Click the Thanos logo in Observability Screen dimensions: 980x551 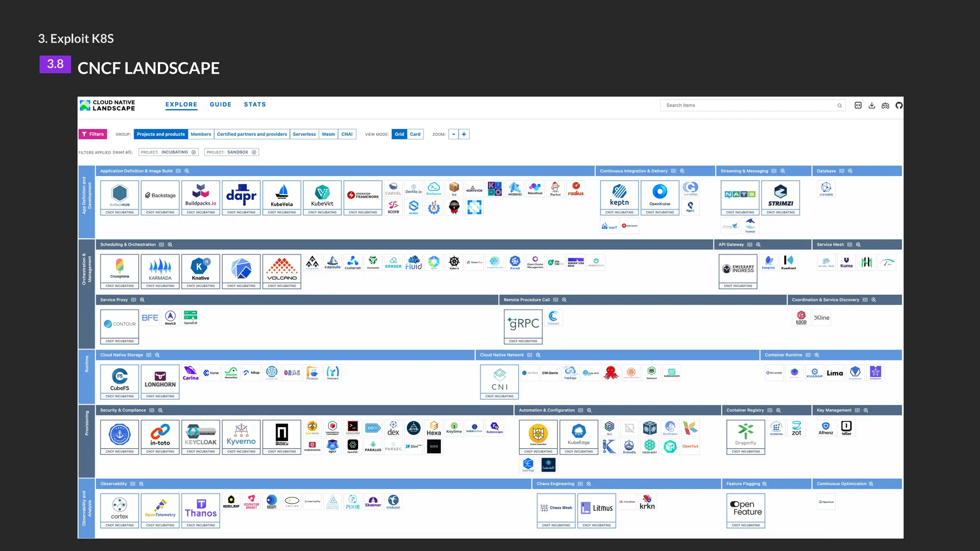tap(200, 508)
